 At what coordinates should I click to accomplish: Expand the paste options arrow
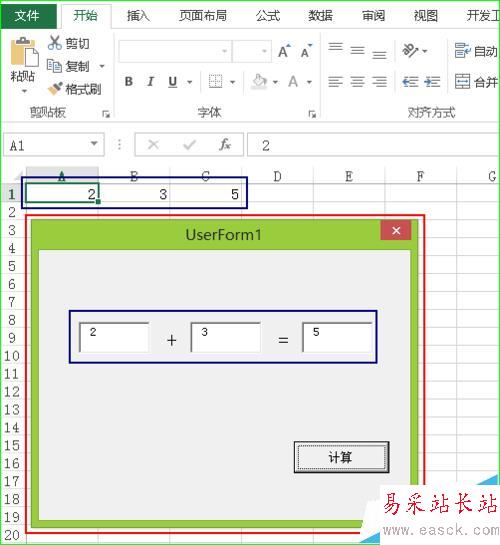[24, 91]
